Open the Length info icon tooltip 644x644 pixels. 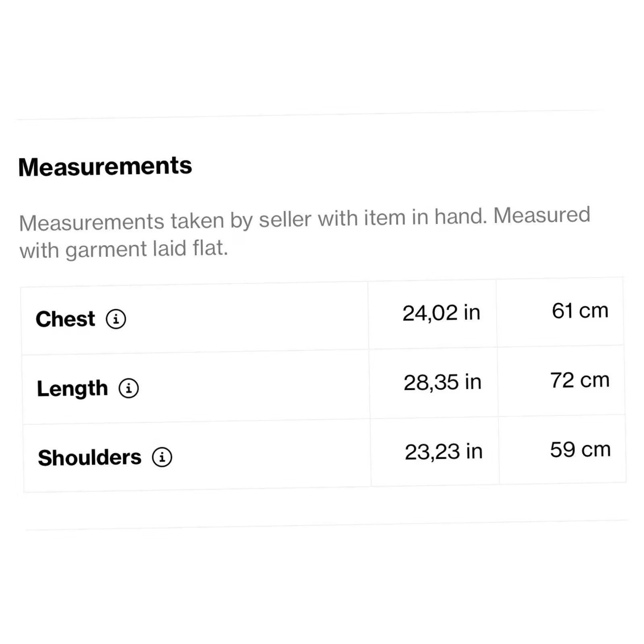(129, 388)
